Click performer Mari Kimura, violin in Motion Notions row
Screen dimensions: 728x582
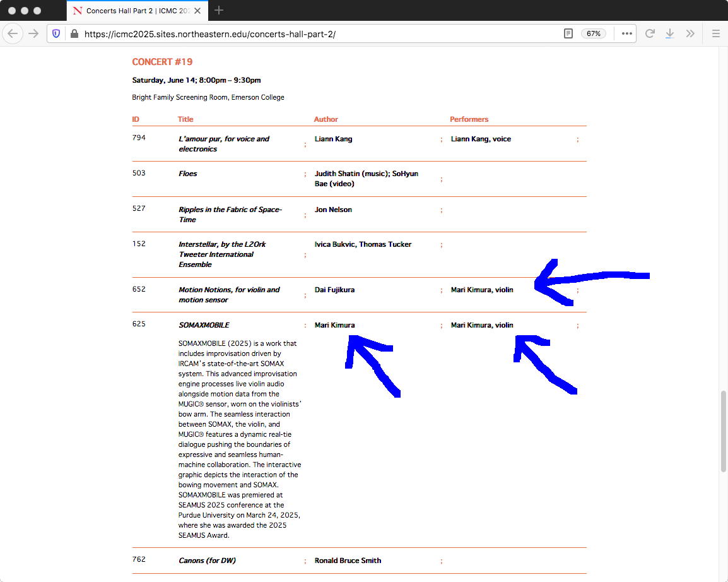point(482,290)
